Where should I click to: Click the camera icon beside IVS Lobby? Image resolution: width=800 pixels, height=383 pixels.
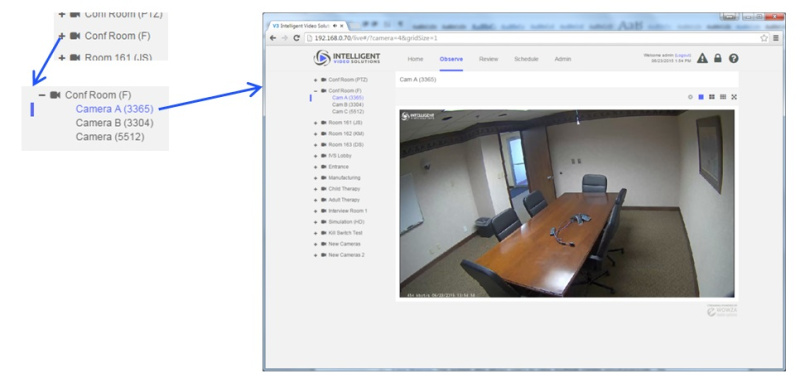coord(323,156)
